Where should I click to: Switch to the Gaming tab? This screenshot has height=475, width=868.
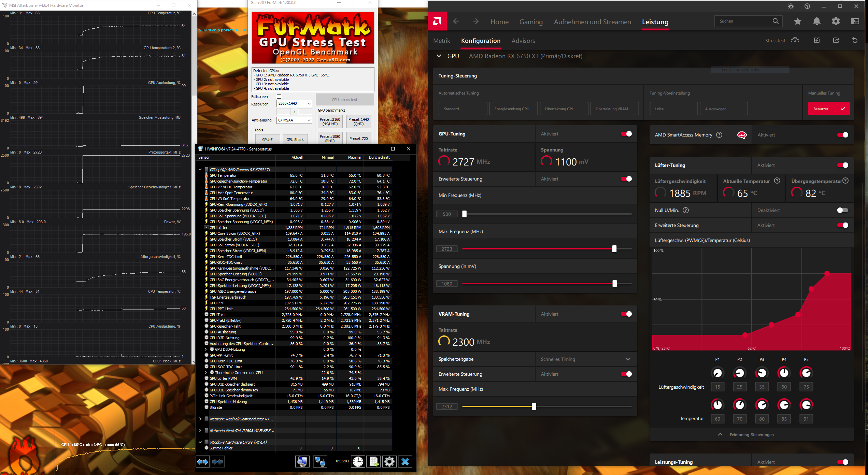[531, 22]
